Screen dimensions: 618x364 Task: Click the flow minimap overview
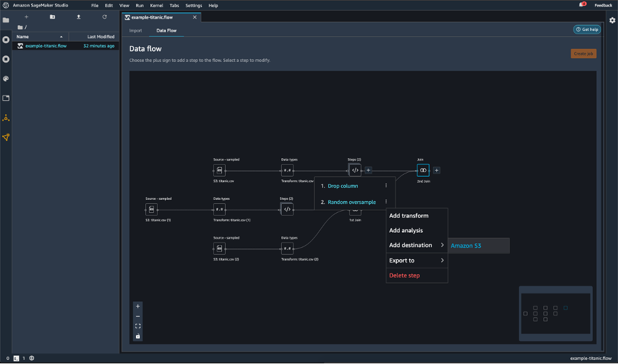(556, 313)
